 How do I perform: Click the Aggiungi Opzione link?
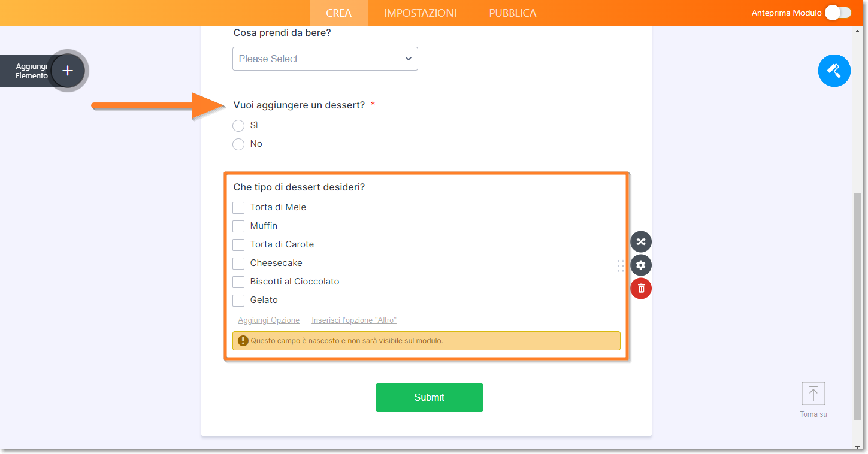point(269,320)
